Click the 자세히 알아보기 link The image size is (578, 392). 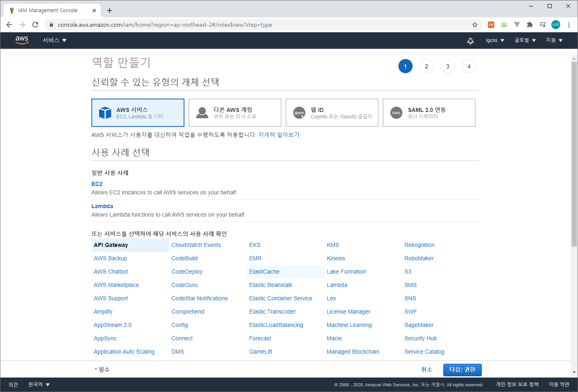coord(279,135)
